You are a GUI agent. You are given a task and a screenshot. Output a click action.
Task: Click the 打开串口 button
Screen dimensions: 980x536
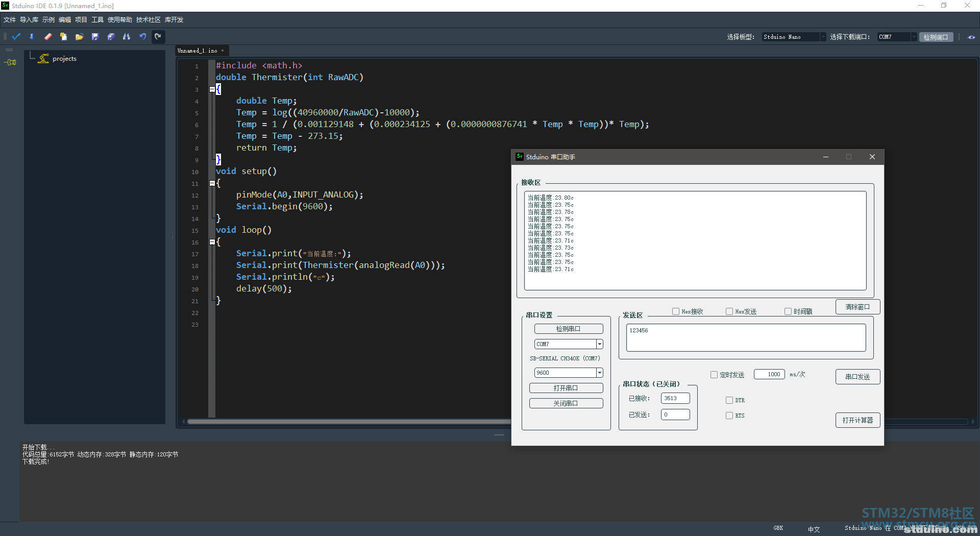click(566, 388)
